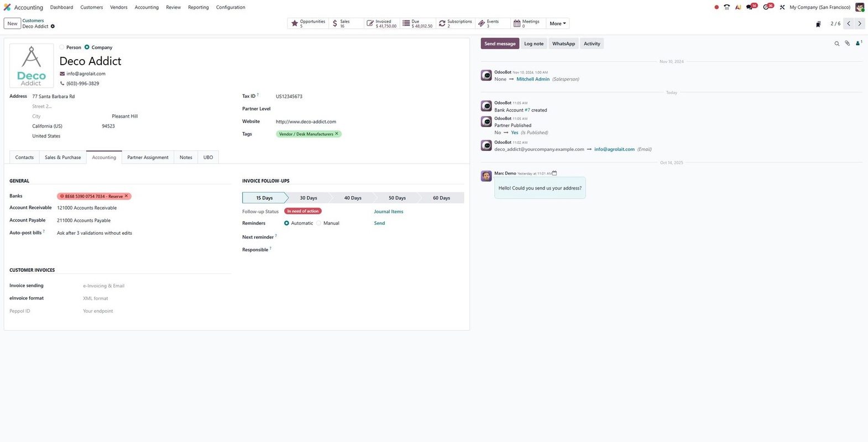Open the My Company (San Francisco) switcher
The height and width of the screenshot is (442, 868).
click(x=819, y=7)
